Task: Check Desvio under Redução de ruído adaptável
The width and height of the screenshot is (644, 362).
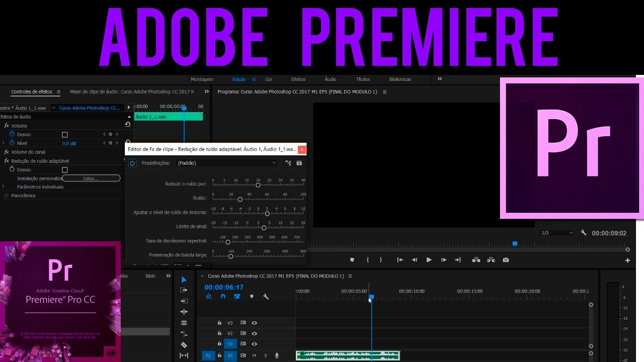Action: click(64, 170)
